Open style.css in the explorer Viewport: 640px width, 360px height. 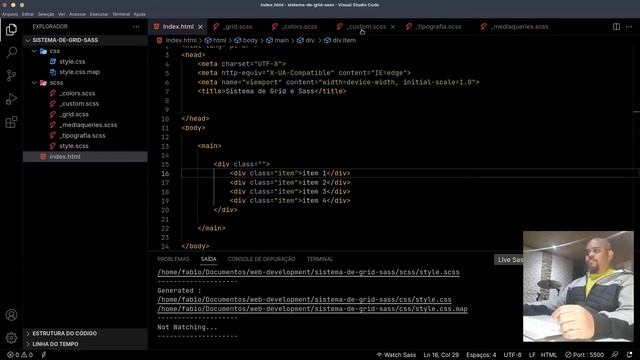click(x=85, y=62)
